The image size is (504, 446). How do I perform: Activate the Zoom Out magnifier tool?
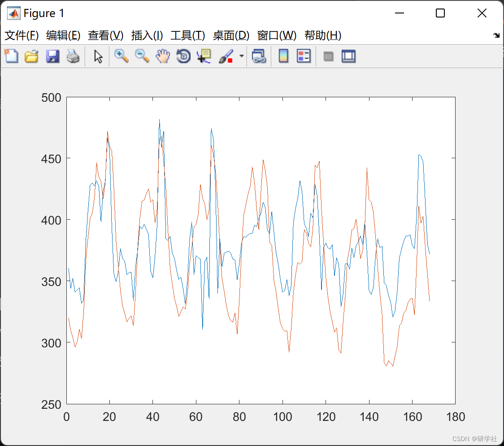click(x=142, y=56)
